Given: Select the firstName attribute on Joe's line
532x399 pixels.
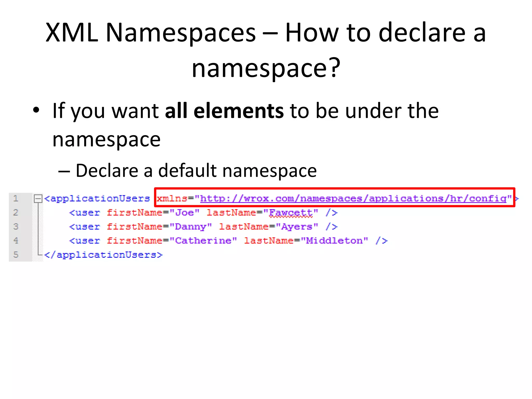Looking at the screenshot, I should [x=135, y=212].
